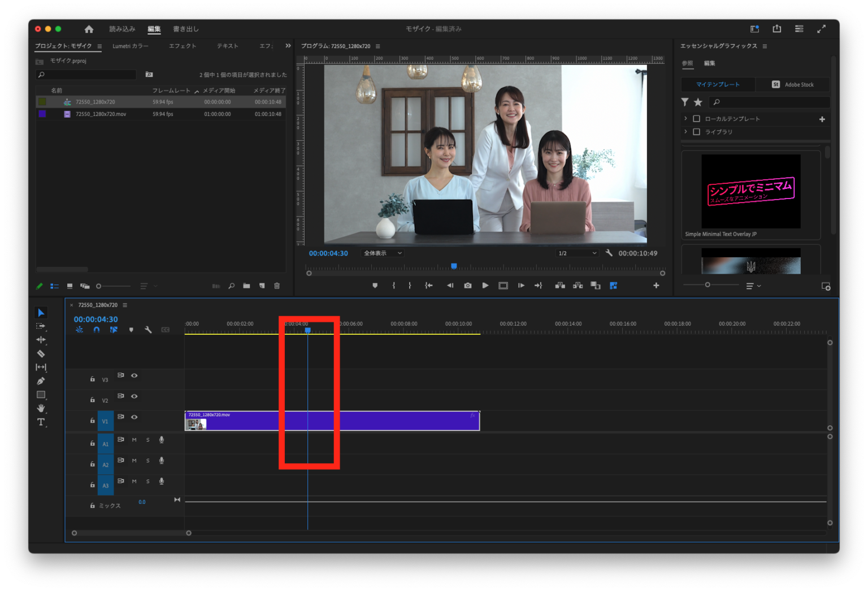Hide the V2 track with its eye icon
868x591 pixels.
[134, 396]
